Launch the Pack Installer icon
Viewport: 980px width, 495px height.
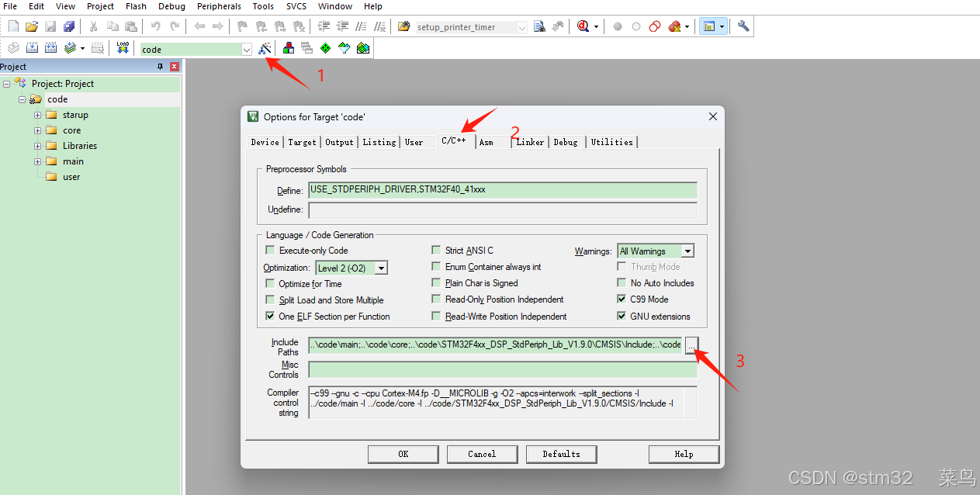pos(363,48)
